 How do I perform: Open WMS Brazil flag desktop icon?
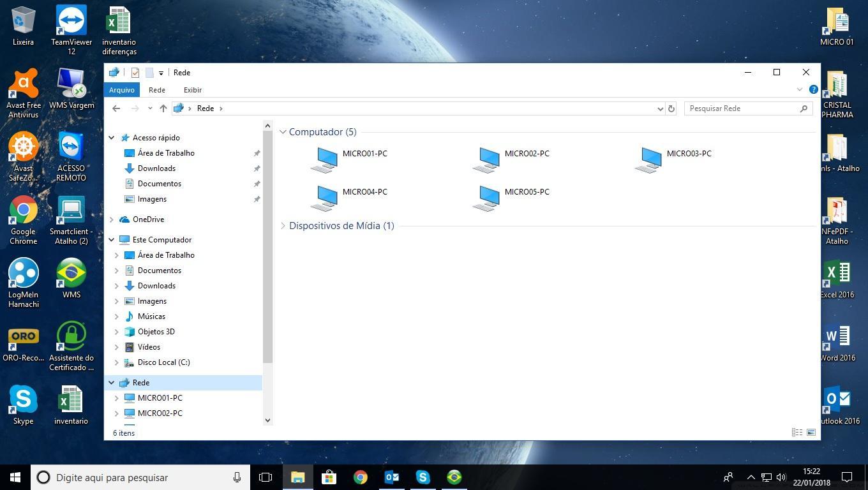(71, 278)
